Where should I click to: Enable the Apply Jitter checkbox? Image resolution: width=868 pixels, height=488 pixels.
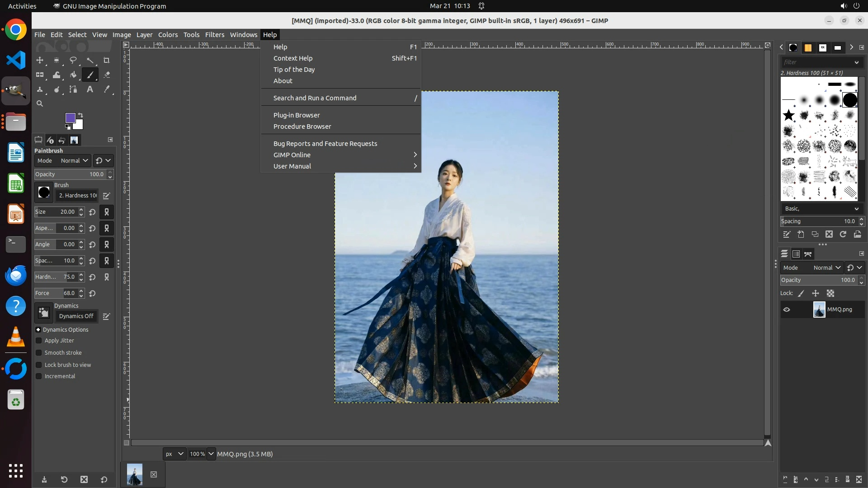tap(39, 341)
